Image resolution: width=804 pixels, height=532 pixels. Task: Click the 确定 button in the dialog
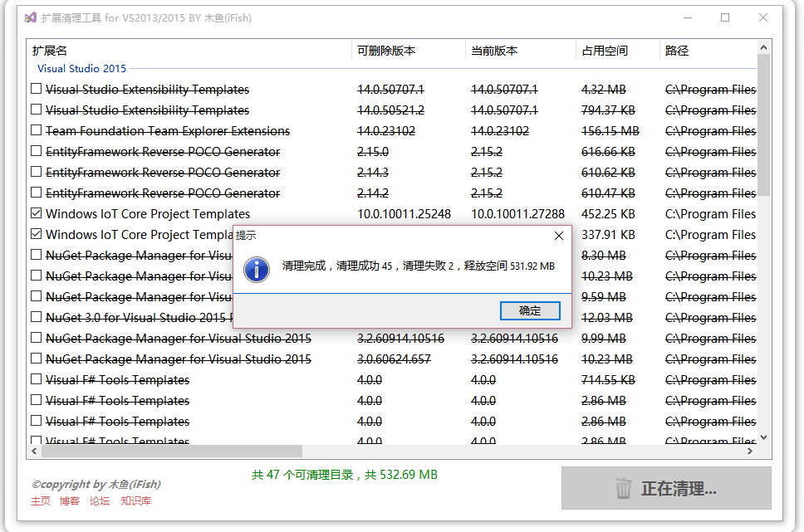(530, 310)
